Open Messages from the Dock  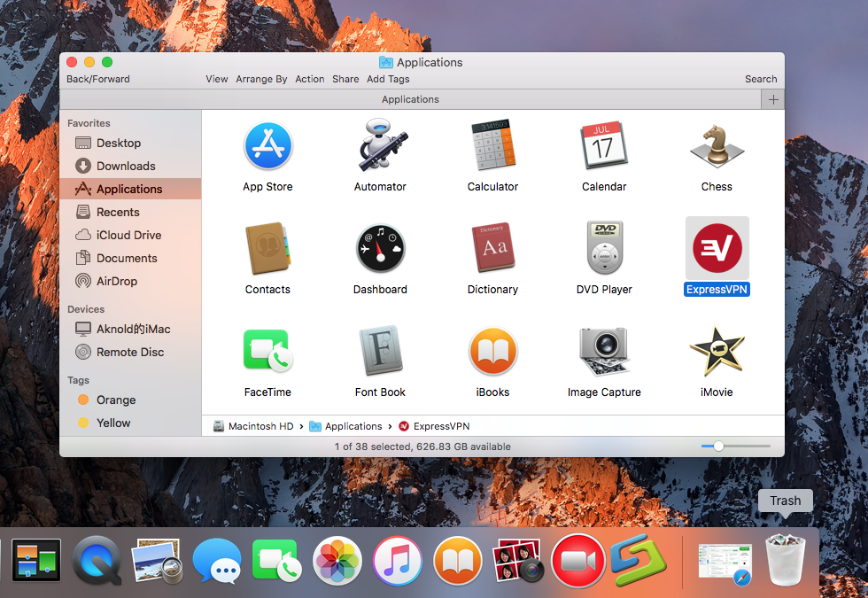217,560
